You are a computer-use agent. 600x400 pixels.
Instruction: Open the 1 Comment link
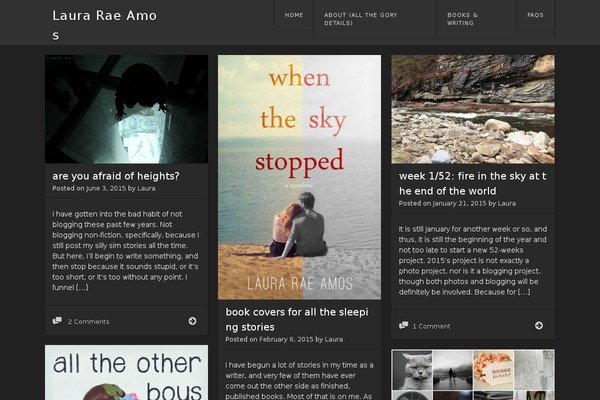coord(431,326)
